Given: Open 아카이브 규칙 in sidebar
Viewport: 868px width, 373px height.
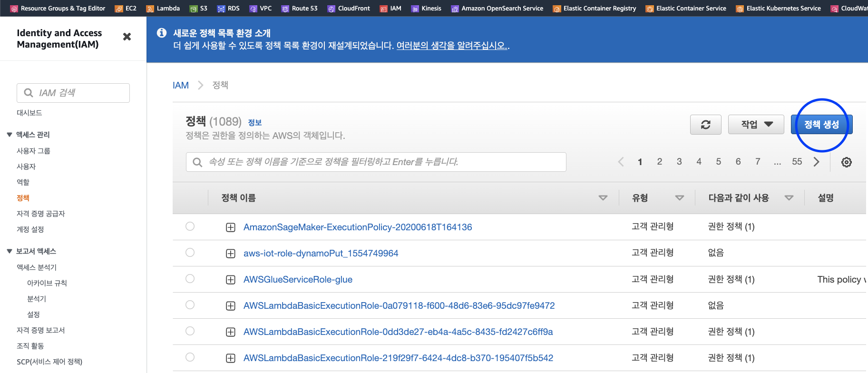Looking at the screenshot, I should pyautogui.click(x=47, y=283).
